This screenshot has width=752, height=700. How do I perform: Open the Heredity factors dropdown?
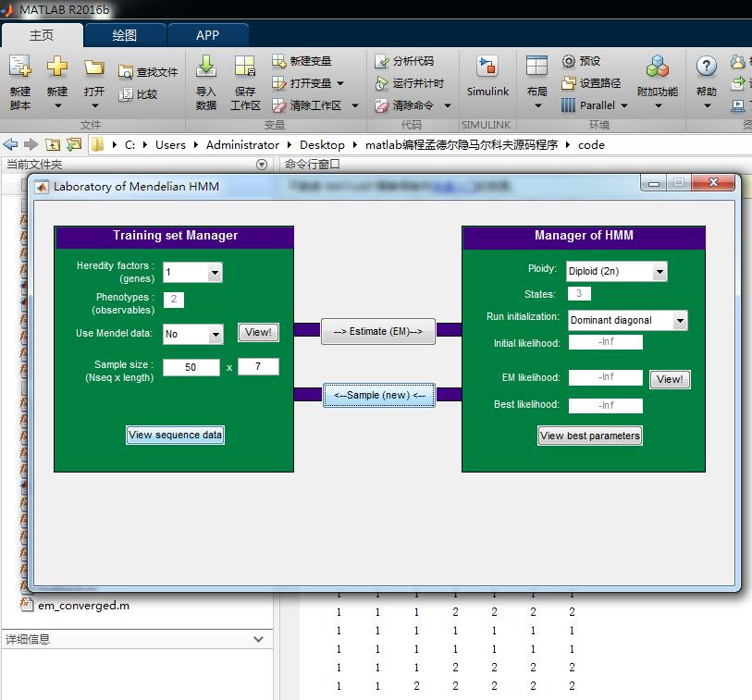215,273
